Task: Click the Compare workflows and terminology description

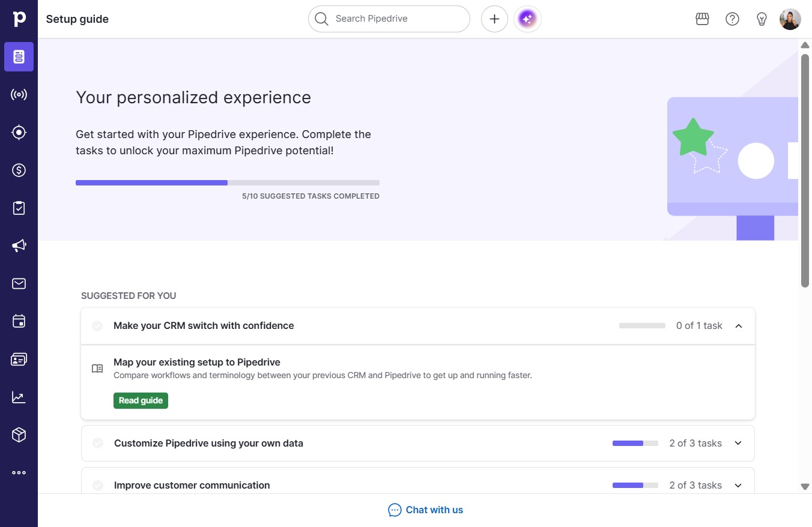Action: pos(323,376)
